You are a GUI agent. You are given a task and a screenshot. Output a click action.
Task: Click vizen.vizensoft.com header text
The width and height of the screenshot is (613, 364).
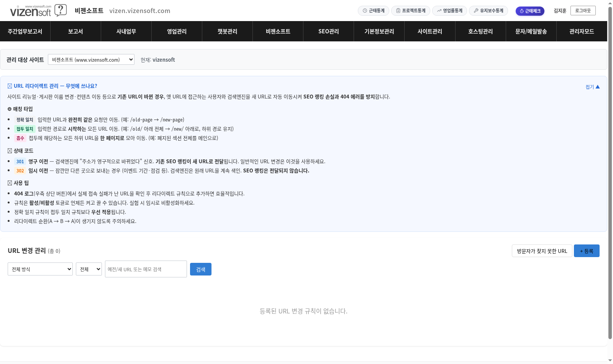click(x=140, y=11)
